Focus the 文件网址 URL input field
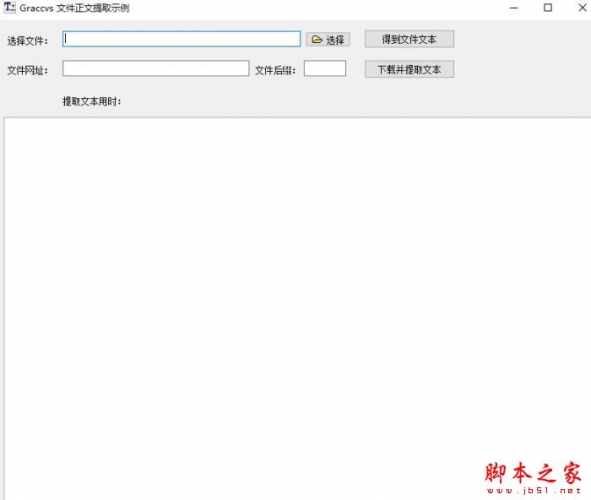Viewport: 591px width, 500px height. tap(156, 69)
